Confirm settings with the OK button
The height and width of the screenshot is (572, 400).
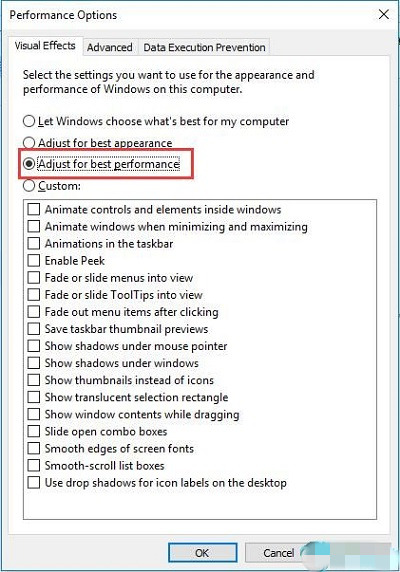pos(202,553)
